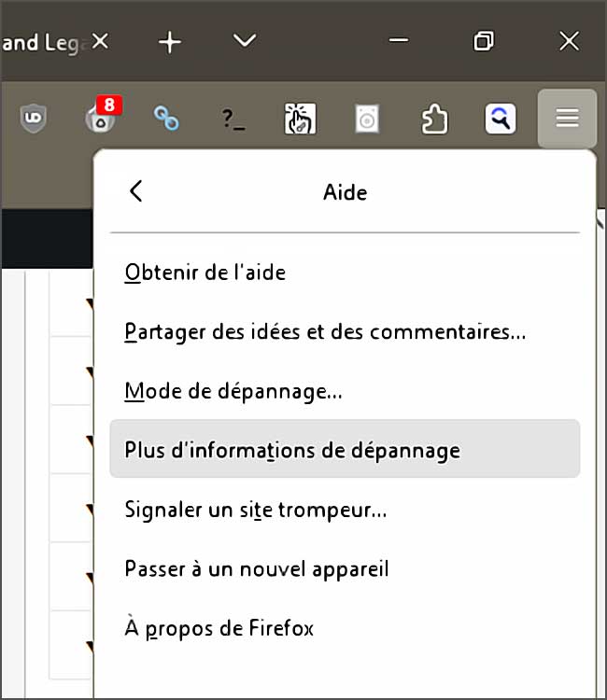
Task: Click the grey speaker extension icon
Action: coord(367,119)
